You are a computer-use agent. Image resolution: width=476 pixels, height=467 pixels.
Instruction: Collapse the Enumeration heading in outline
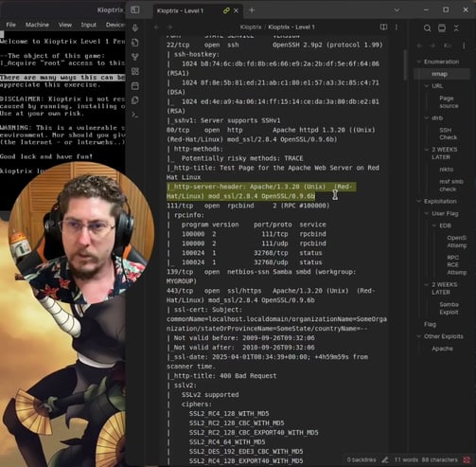419,62
